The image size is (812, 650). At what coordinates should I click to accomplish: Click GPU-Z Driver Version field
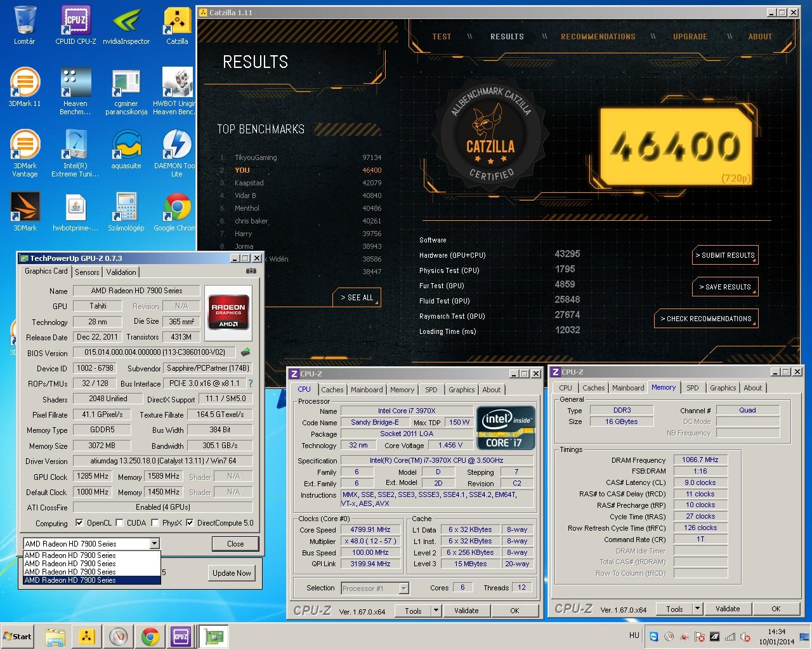coord(162,461)
